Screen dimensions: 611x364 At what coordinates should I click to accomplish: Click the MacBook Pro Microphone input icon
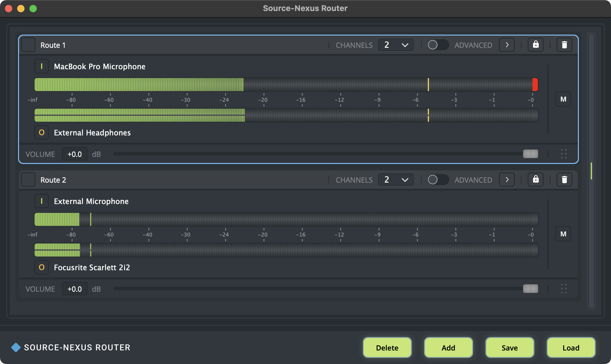(42, 66)
